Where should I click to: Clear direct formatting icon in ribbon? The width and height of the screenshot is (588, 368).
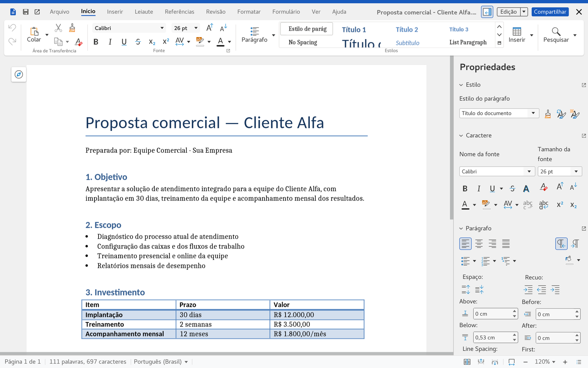pos(78,42)
